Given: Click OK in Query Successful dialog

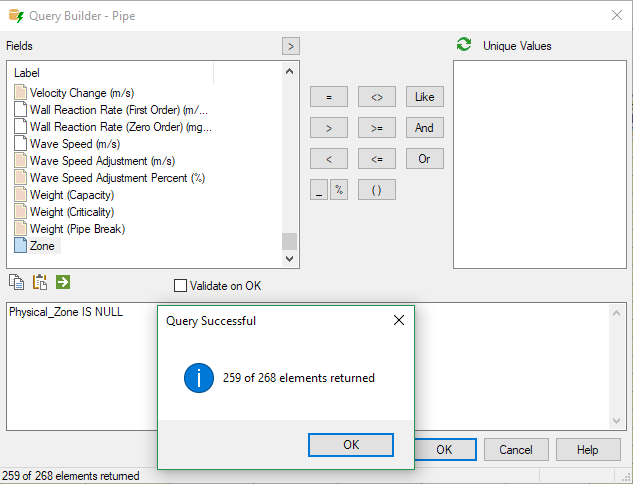Looking at the screenshot, I should pos(351,445).
